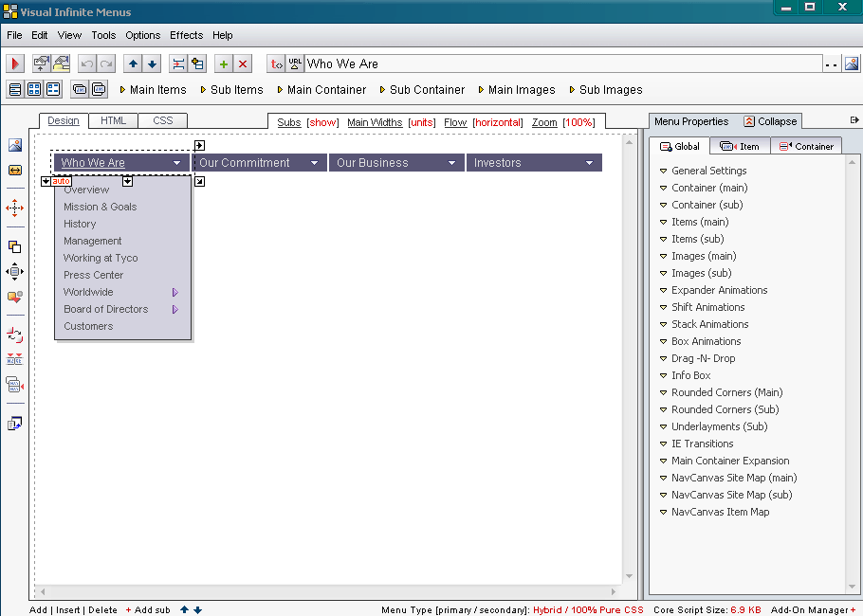Image resolution: width=863 pixels, height=616 pixels.
Task: Click 'Add sub' in bottom bar
Action: [x=148, y=609]
